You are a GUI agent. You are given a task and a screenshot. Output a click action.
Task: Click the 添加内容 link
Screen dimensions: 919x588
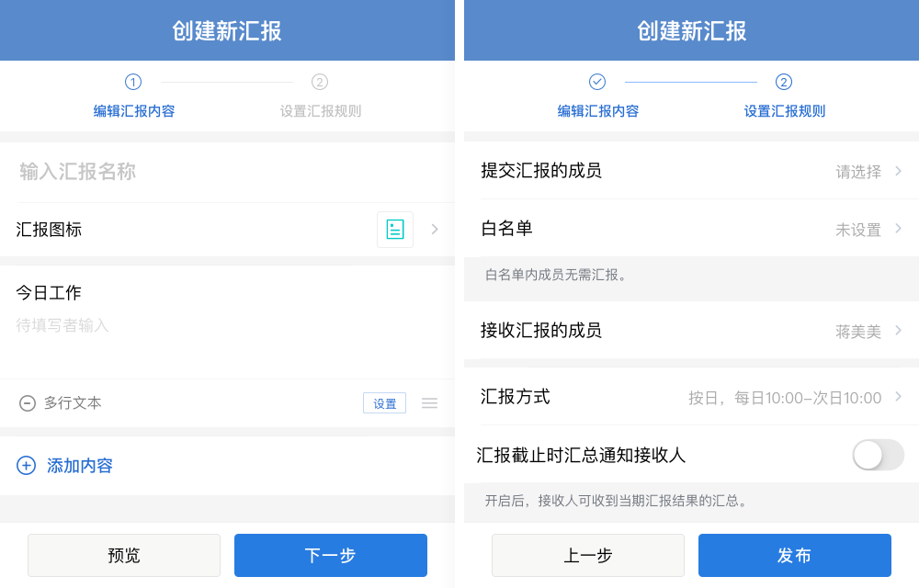tap(80, 466)
